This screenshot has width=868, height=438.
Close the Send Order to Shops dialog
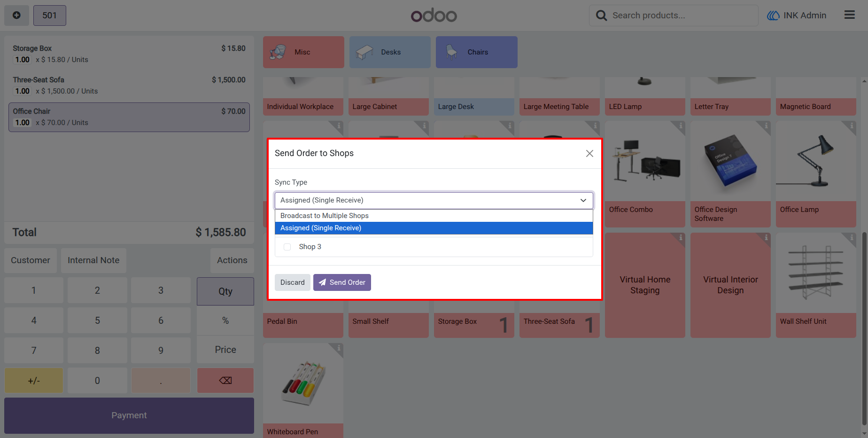coord(589,154)
